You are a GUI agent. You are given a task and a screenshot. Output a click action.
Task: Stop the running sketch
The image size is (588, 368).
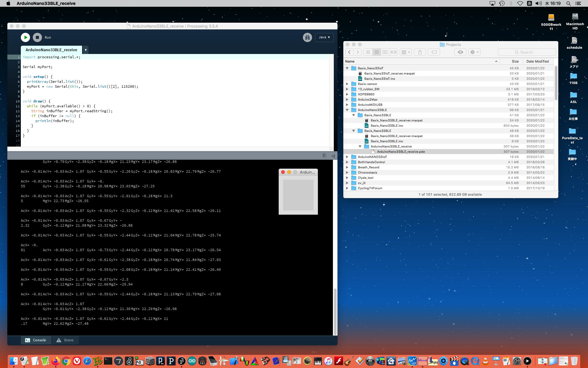coord(37,37)
